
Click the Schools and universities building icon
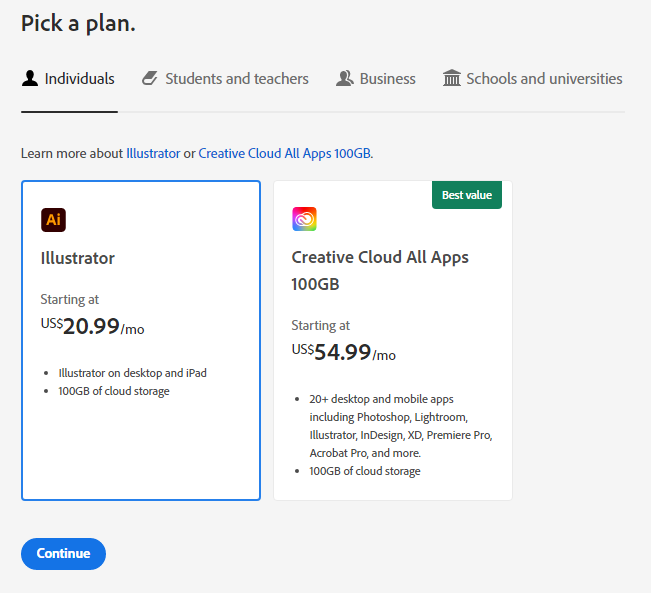pyautogui.click(x=452, y=78)
